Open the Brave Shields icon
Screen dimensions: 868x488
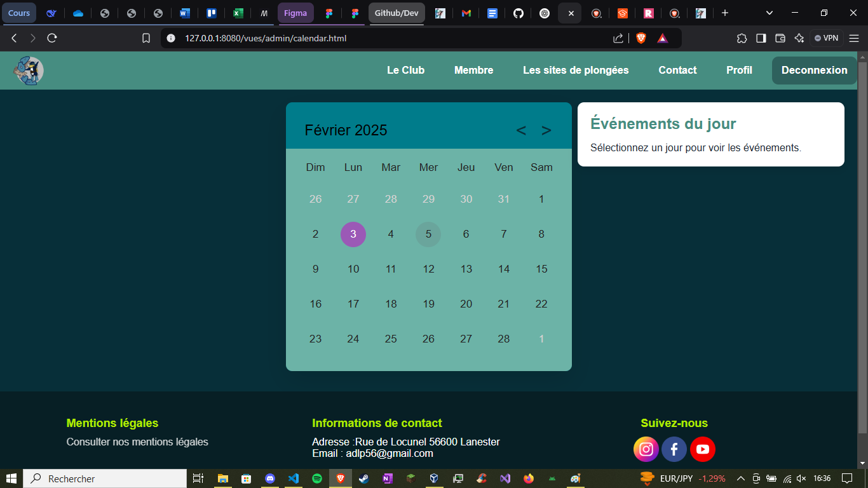click(641, 37)
